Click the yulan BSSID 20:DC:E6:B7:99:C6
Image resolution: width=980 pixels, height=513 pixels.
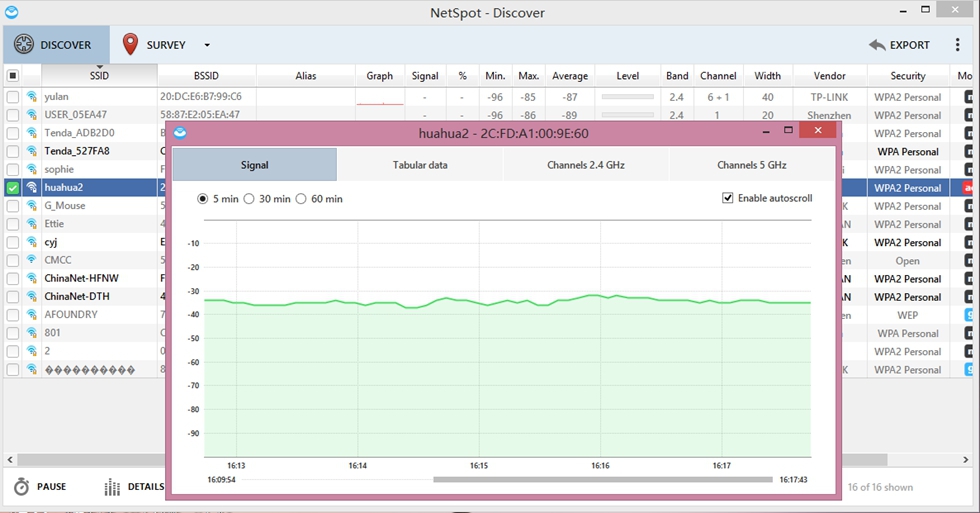click(201, 97)
